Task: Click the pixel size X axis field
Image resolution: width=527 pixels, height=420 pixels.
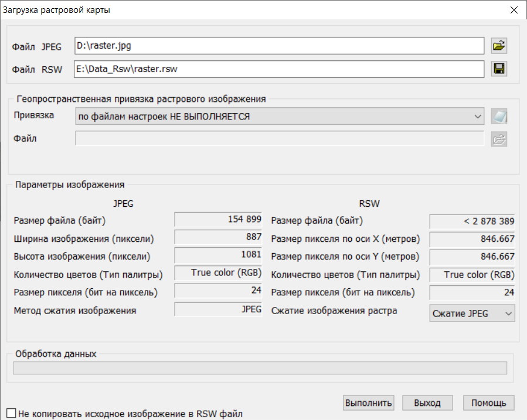Action: [472, 239]
